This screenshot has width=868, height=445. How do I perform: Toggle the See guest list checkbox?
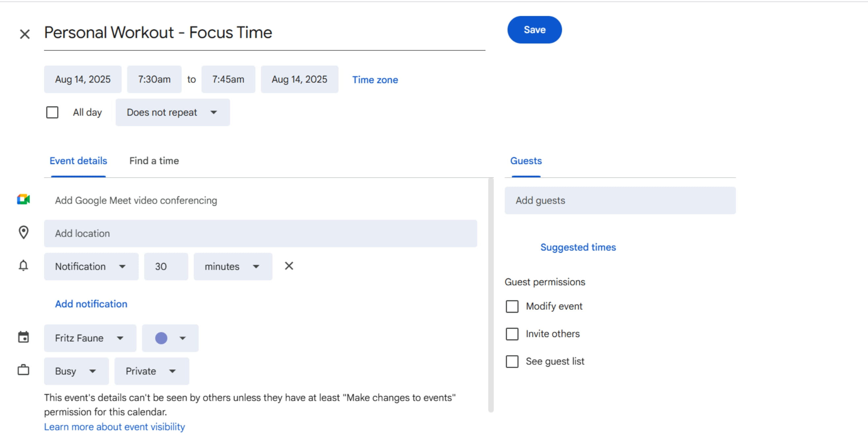512,361
